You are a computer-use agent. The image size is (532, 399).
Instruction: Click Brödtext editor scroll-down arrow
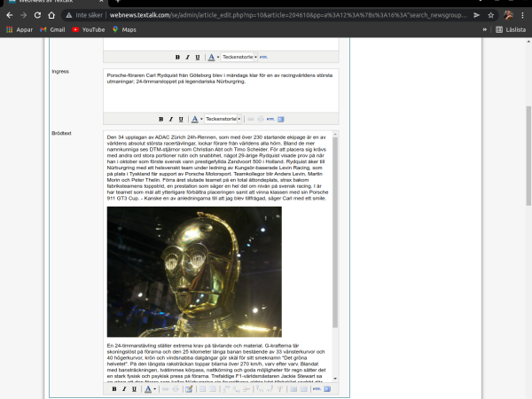[x=335, y=379]
